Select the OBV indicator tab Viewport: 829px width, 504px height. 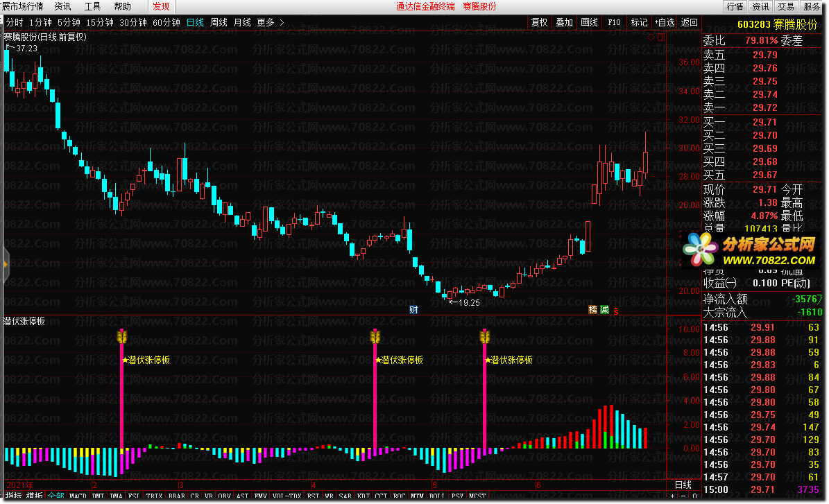coord(225,496)
